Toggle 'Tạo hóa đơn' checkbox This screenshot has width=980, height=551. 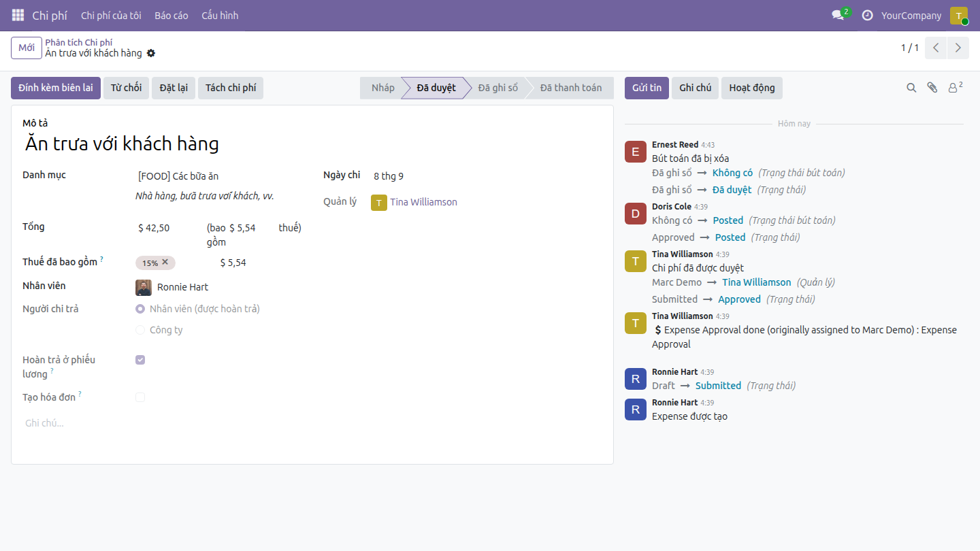tap(140, 397)
